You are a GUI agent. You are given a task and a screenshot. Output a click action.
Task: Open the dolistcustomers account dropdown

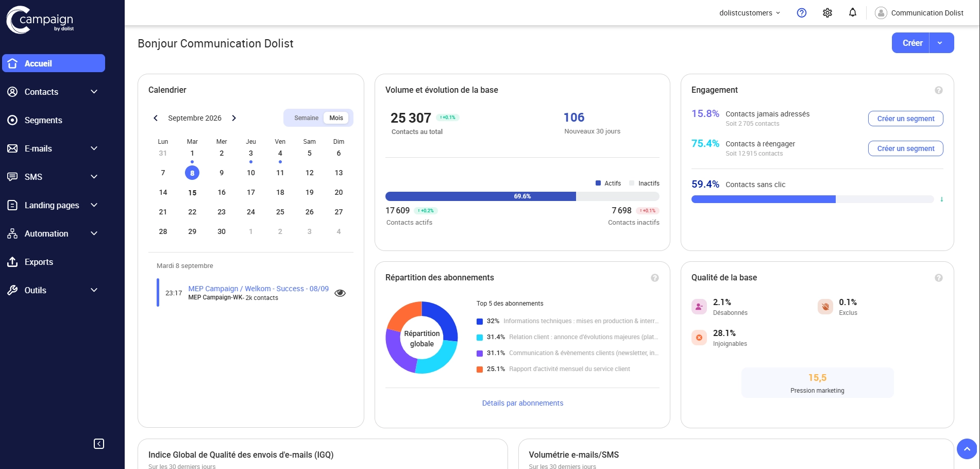(x=750, y=13)
